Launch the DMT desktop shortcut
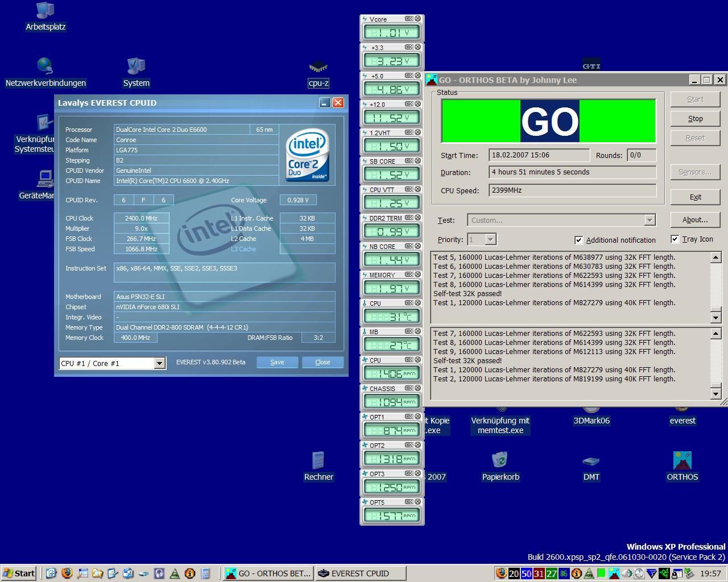The image size is (728, 582). (591, 467)
